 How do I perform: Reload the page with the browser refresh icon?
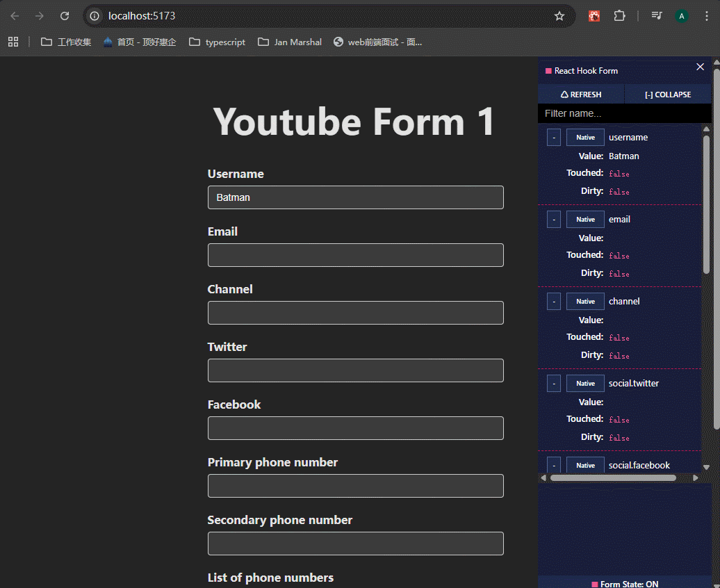coord(65,16)
